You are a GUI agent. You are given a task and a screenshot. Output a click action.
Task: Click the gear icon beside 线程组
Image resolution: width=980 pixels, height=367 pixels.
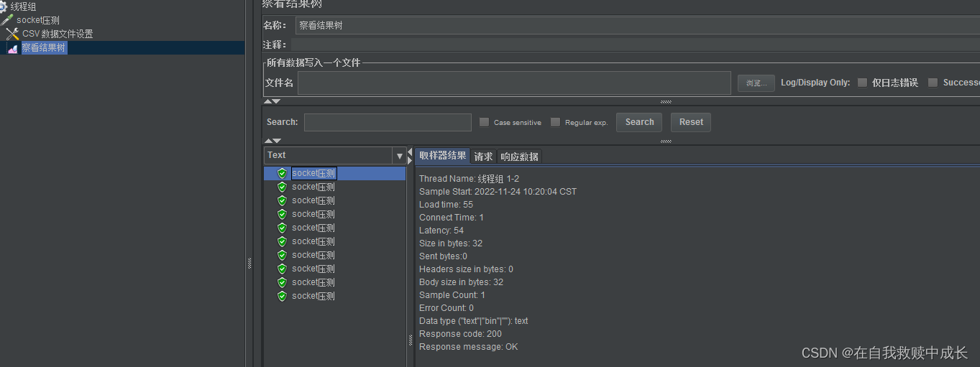pyautogui.click(x=3, y=6)
